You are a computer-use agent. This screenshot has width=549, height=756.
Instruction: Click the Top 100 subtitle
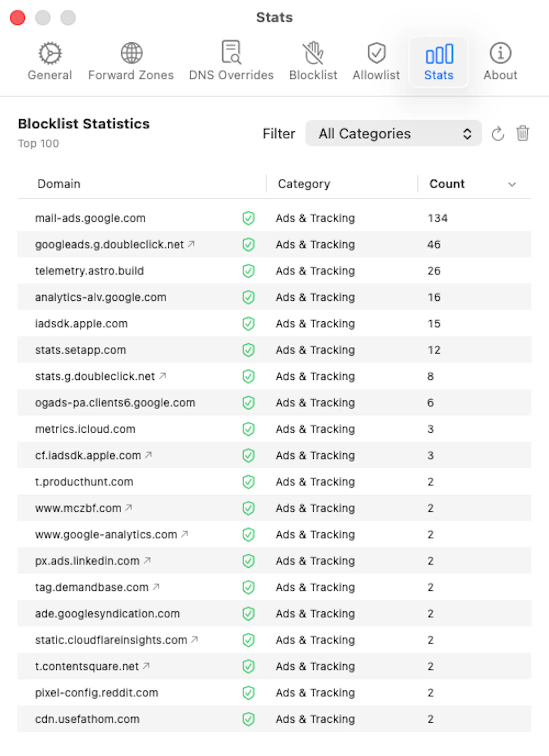click(38, 144)
